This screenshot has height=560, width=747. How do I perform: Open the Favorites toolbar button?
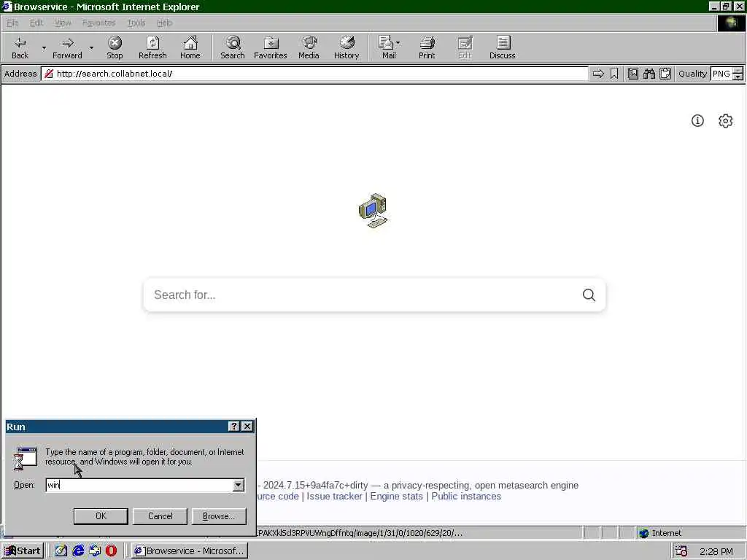coord(271,47)
